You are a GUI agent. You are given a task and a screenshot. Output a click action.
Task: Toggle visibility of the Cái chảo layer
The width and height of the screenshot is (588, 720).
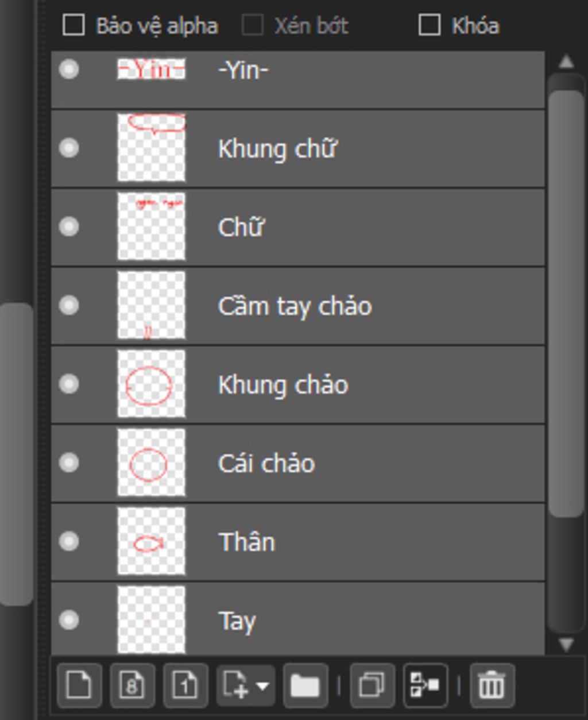69,463
